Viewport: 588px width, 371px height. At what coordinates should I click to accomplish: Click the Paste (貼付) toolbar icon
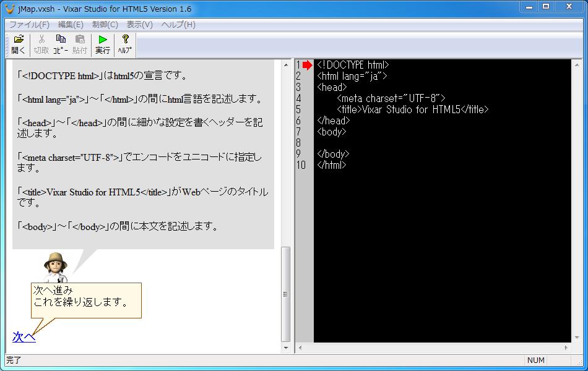pos(80,43)
